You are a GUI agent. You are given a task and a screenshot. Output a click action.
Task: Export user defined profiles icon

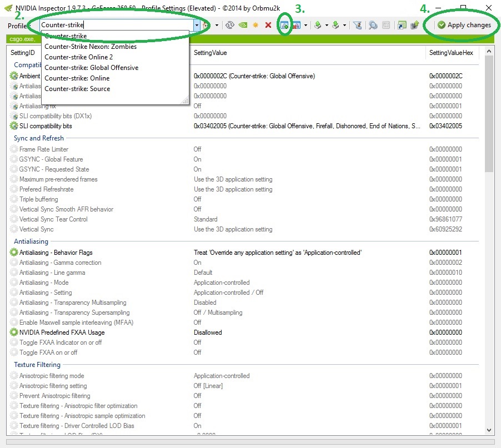coord(318,25)
